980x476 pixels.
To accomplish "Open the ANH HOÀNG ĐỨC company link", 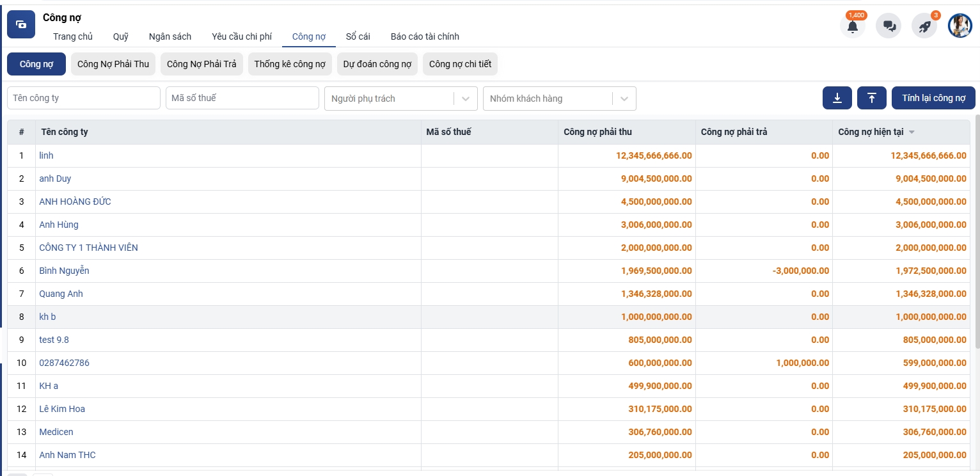I will tap(75, 202).
